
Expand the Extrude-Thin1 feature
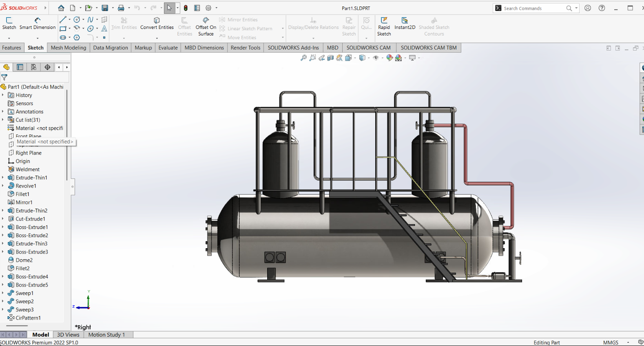coord(3,178)
